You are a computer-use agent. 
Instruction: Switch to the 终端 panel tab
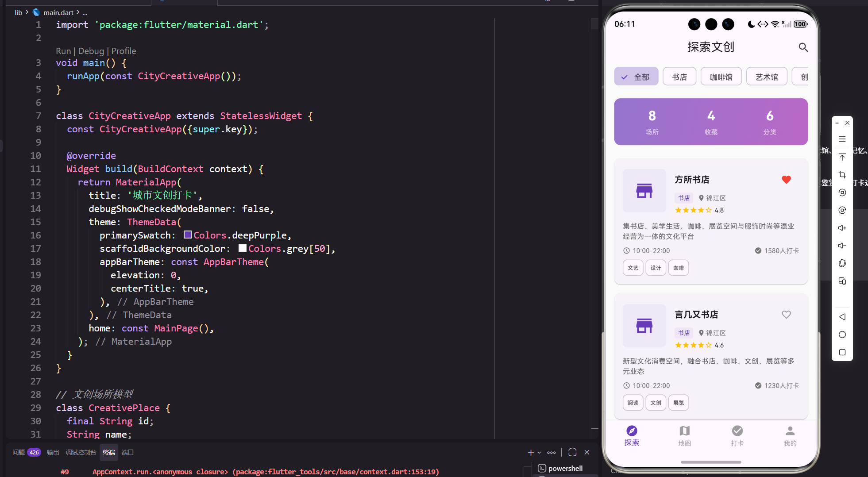109,452
